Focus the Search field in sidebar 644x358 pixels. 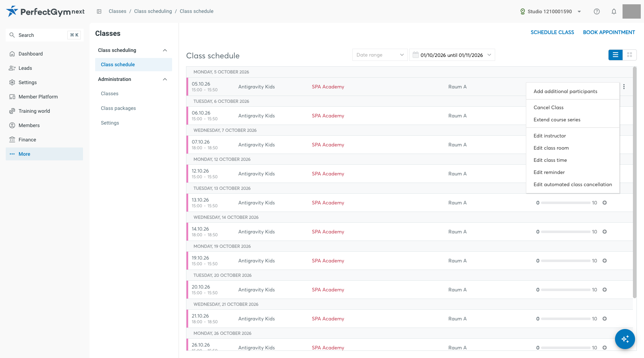(45, 35)
